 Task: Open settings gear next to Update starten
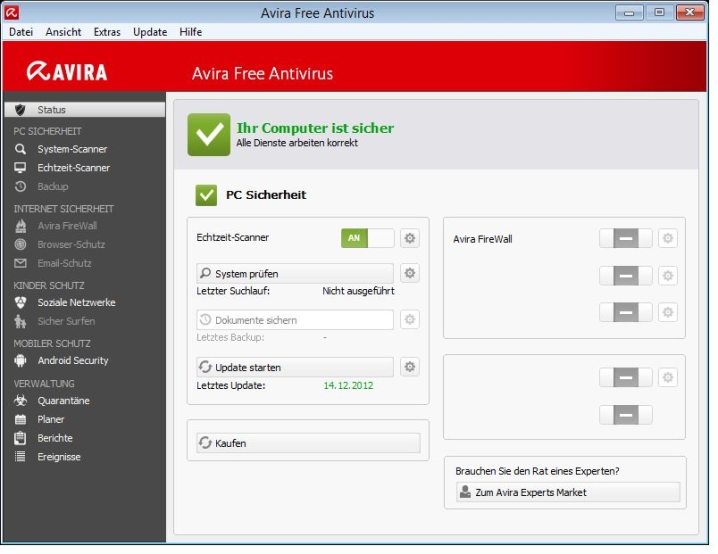(x=409, y=367)
